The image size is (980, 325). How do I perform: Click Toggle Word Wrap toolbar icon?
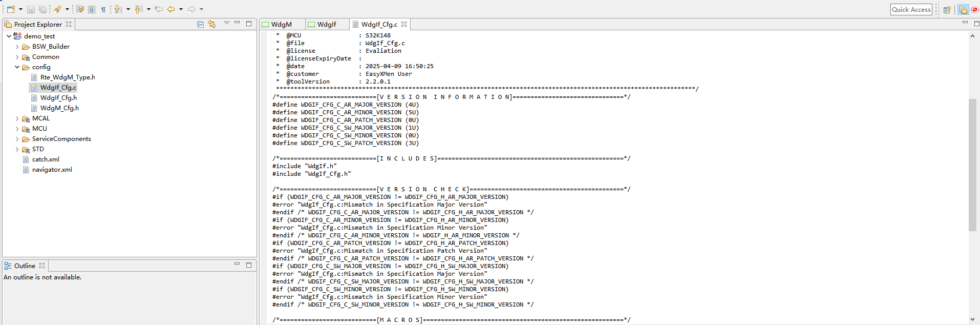[80, 9]
